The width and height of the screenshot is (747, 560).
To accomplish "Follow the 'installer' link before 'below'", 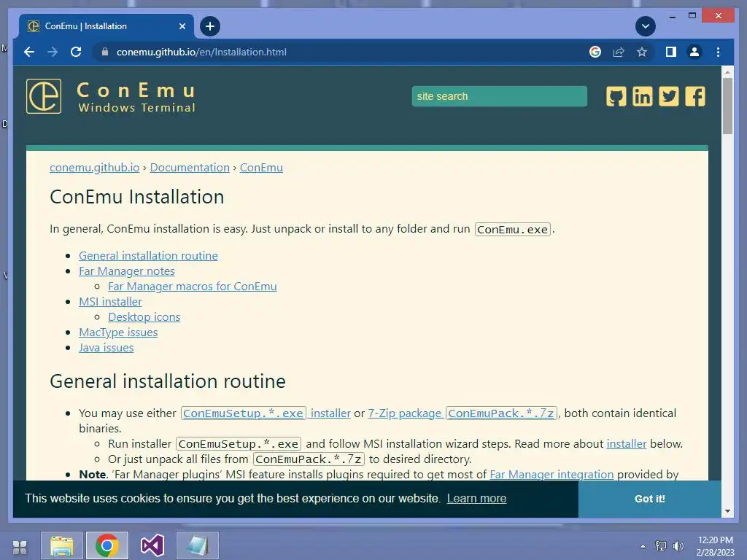I will [x=627, y=444].
